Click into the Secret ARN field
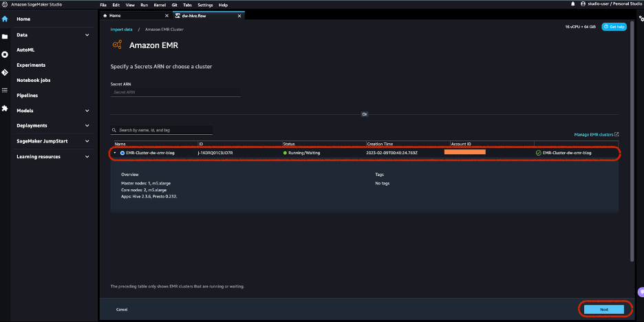Screen dimensions: 644x322 pos(175,92)
